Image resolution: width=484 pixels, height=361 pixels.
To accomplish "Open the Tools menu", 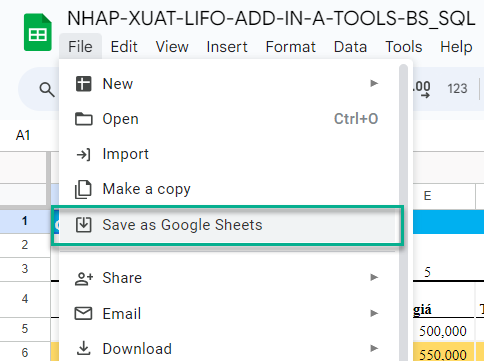I will click(x=404, y=47).
